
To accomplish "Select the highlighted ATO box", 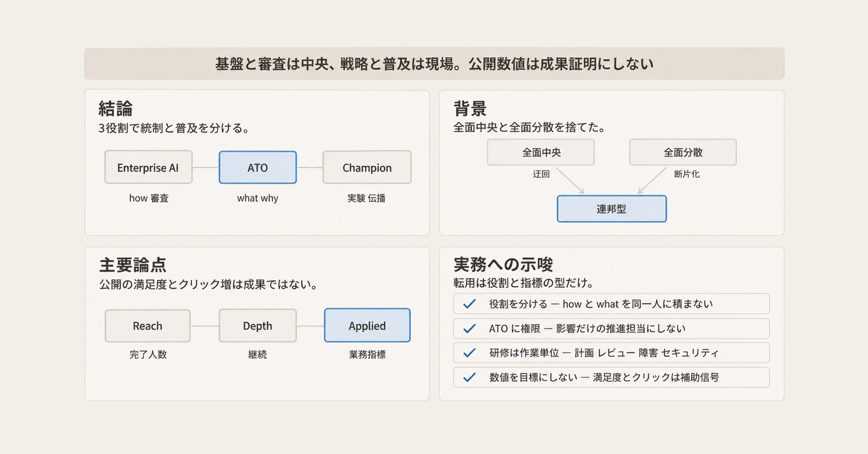I will [258, 167].
